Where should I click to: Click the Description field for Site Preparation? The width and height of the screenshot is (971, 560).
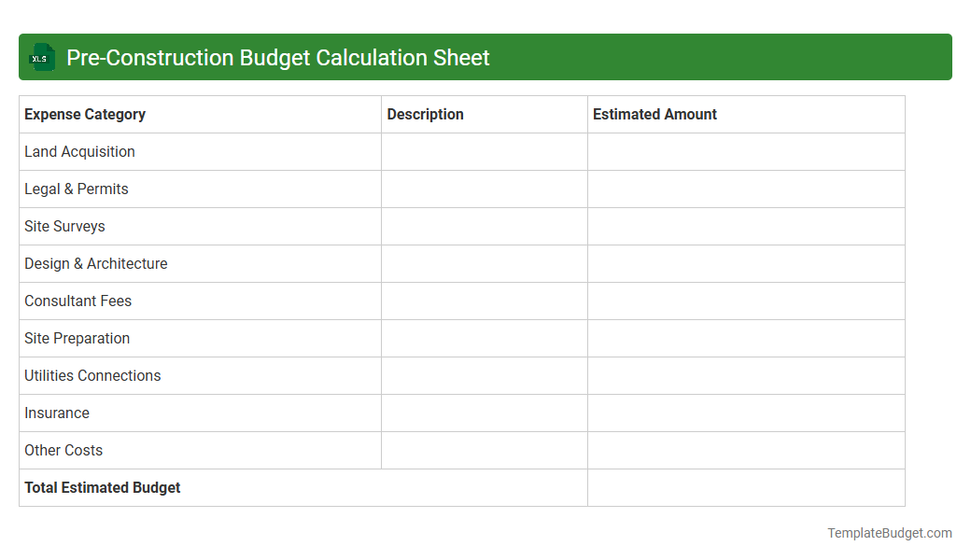pos(484,338)
